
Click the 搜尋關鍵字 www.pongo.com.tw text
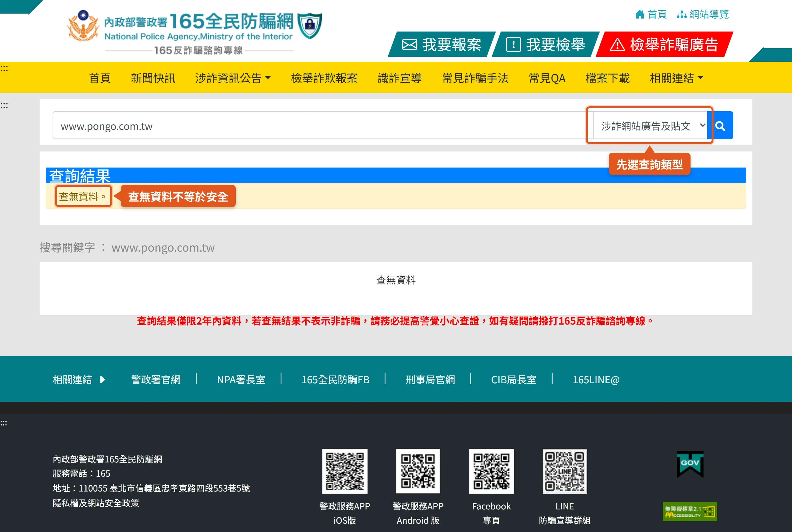(x=127, y=248)
